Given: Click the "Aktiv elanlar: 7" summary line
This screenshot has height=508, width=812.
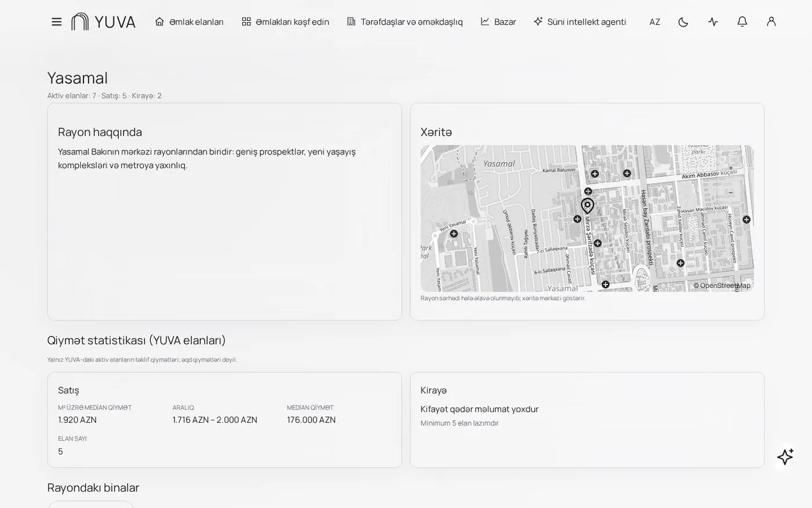Looking at the screenshot, I should (x=104, y=96).
